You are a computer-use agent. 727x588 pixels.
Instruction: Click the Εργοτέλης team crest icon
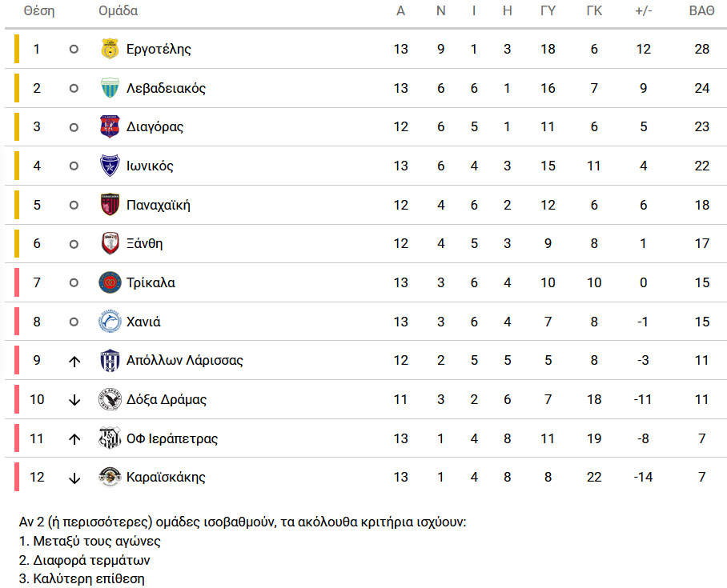110,49
